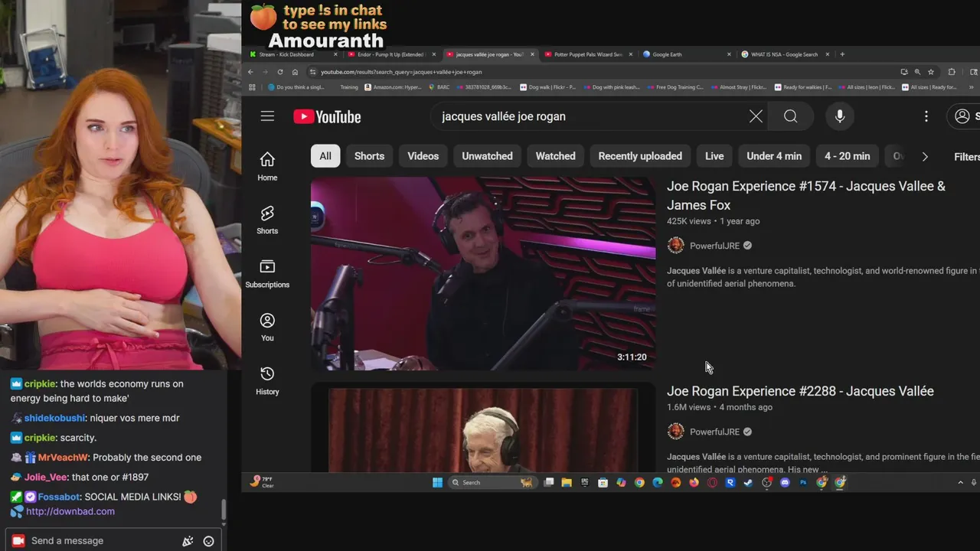Open History in the sidebar
Screen dimensions: 980x551
[x=267, y=380]
